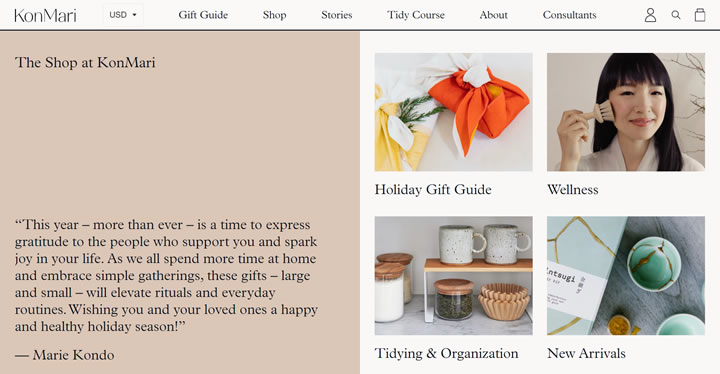
Task: Click the Holiday Gift Guide text link
Action: pyautogui.click(x=433, y=190)
